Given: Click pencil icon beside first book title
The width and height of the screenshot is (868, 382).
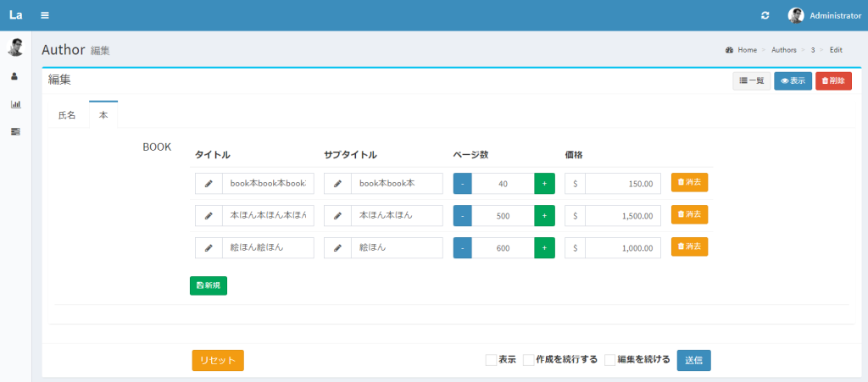Looking at the screenshot, I should (x=209, y=184).
